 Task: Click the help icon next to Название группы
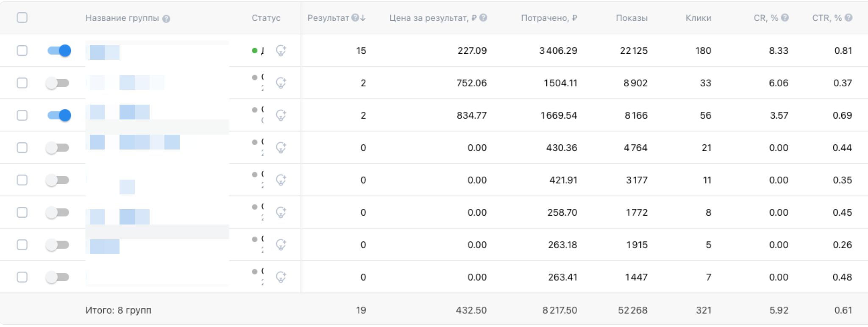tap(166, 19)
